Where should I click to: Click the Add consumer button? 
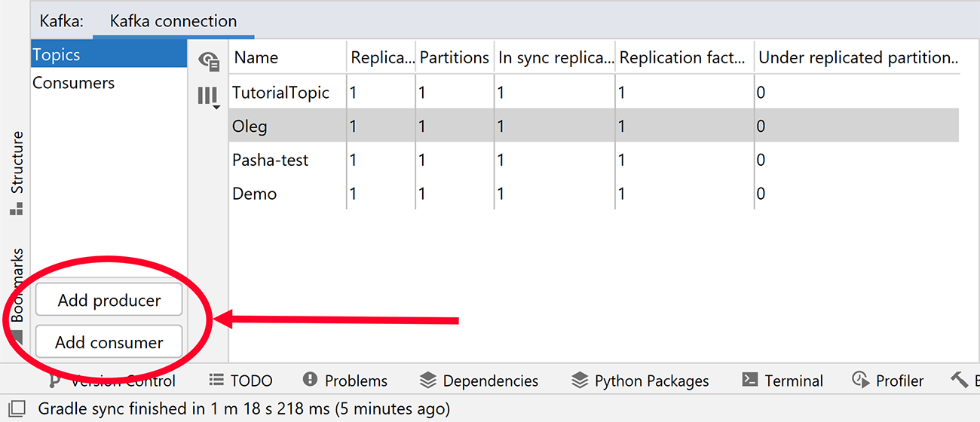pos(109,342)
